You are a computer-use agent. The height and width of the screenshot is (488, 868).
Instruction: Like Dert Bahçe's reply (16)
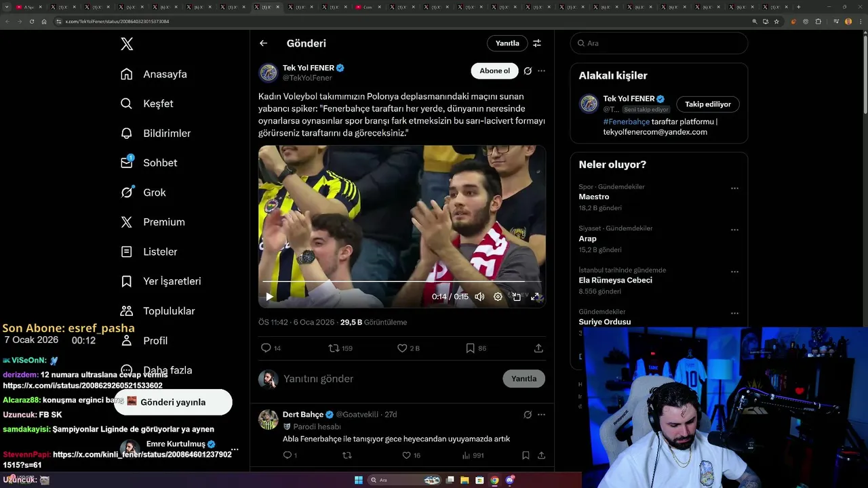407,455
